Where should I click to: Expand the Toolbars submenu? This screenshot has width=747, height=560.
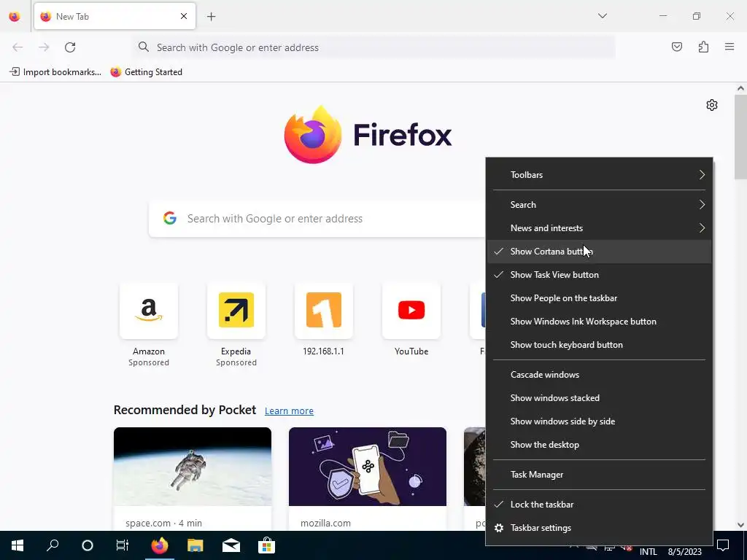600,175
